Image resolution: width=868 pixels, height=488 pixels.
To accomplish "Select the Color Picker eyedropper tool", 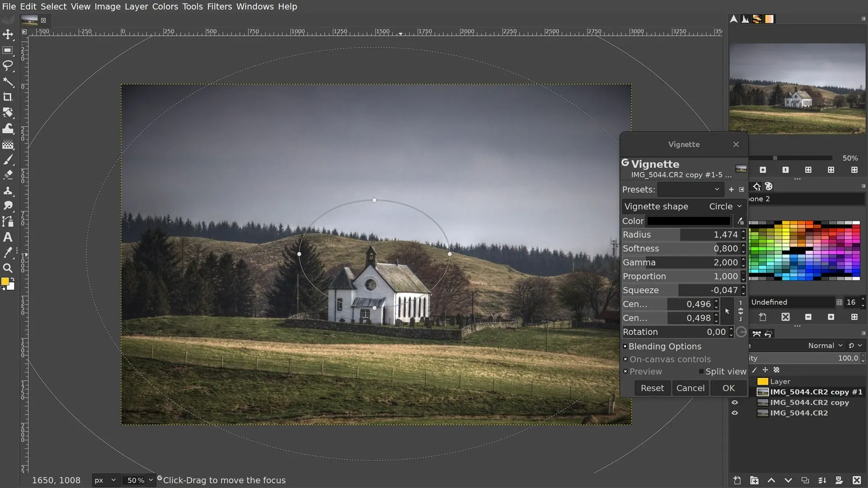I will tap(8, 253).
